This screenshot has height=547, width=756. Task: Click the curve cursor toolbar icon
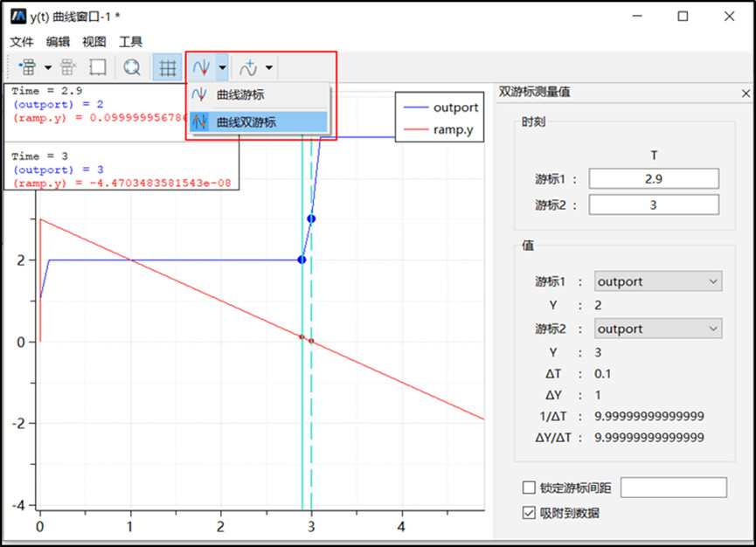pyautogui.click(x=201, y=67)
